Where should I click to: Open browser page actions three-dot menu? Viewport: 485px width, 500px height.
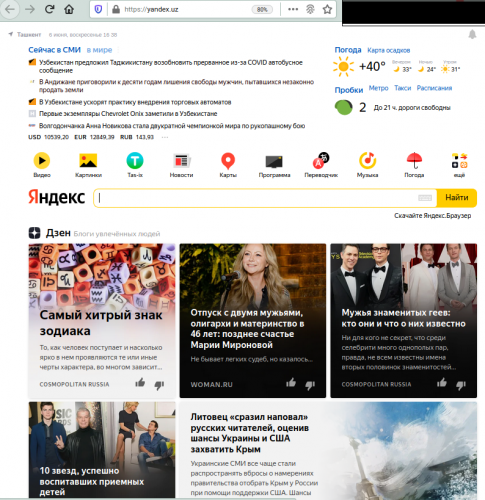pos(293,9)
